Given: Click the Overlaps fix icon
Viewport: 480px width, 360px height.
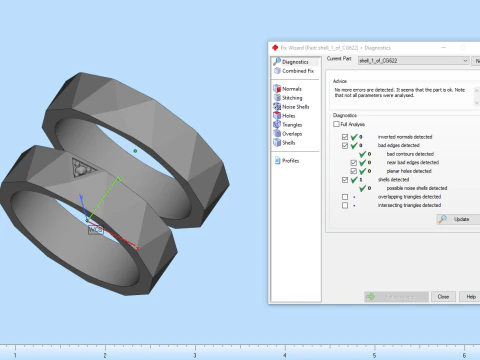Looking at the screenshot, I should 277,133.
